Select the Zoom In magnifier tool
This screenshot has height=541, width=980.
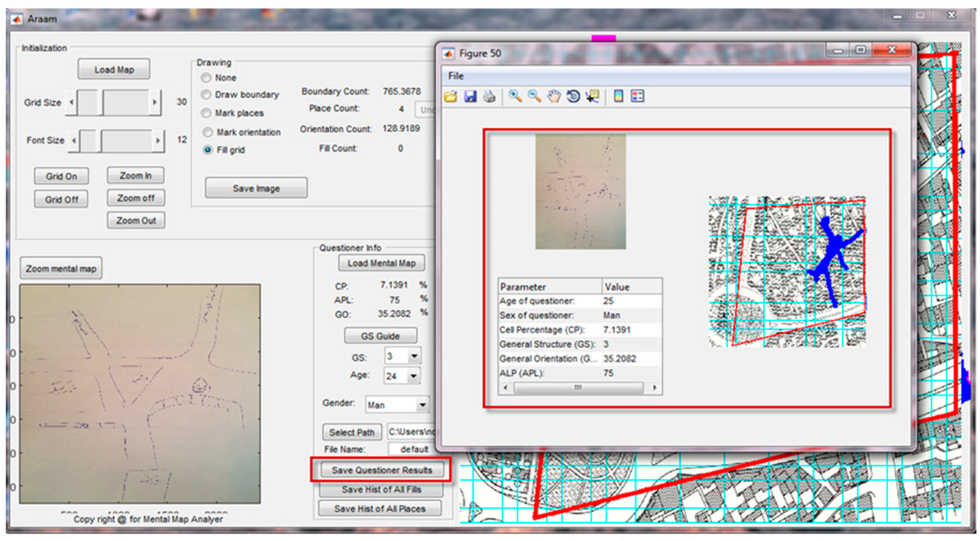515,96
